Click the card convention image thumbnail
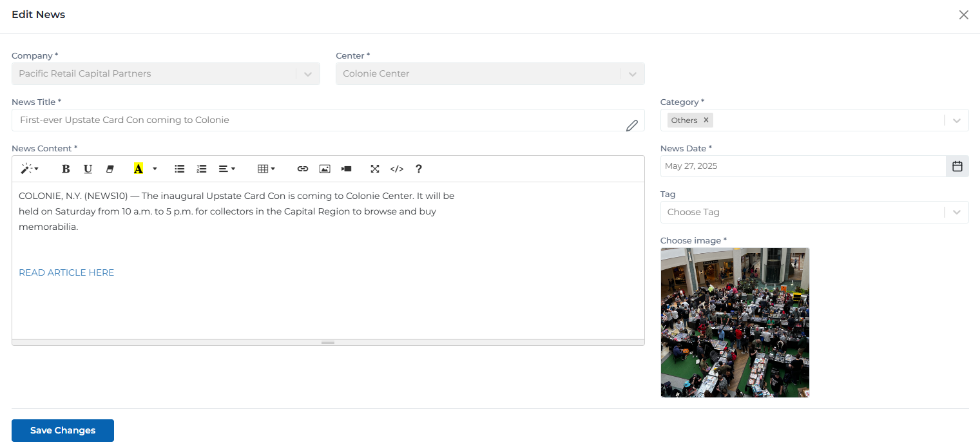 point(735,322)
